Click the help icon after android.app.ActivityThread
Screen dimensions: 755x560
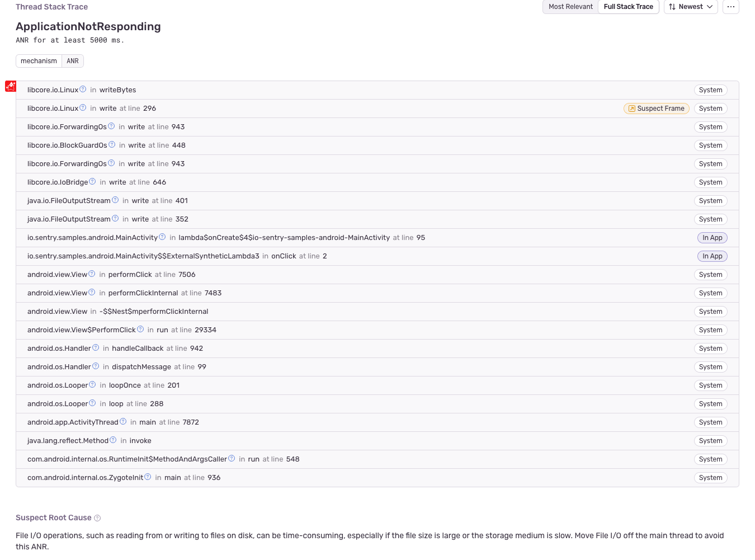(123, 422)
